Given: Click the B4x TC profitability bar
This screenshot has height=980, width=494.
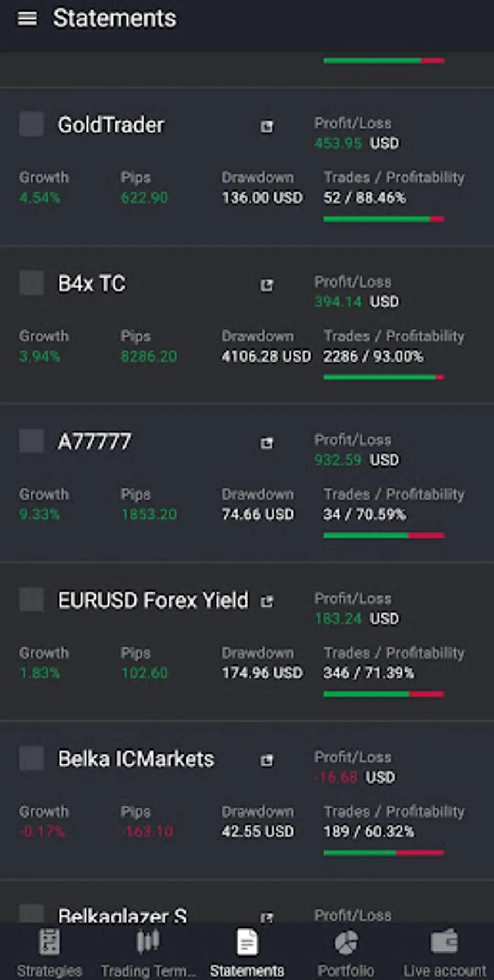Looking at the screenshot, I should click(384, 377).
